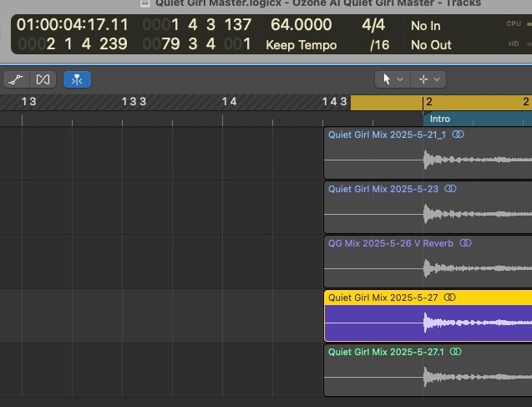Click the HD load meter label
The image size is (532, 407).
(514, 43)
